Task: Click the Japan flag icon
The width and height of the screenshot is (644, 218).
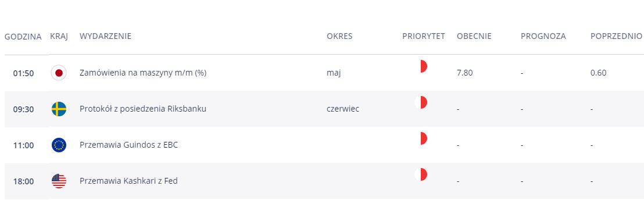Action: (59, 73)
